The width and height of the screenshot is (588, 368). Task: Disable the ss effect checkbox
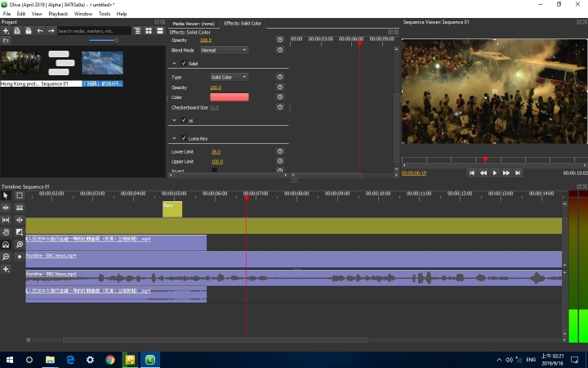click(x=184, y=120)
